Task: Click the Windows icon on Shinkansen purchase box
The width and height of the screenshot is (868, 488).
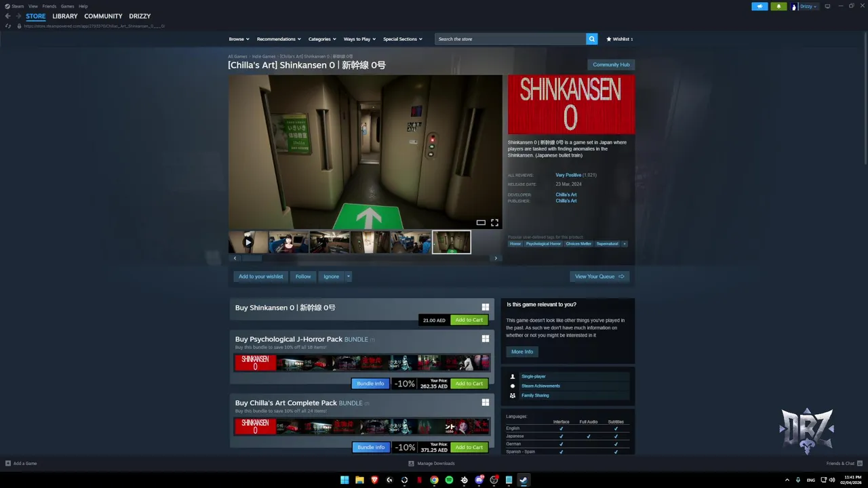Action: (485, 307)
